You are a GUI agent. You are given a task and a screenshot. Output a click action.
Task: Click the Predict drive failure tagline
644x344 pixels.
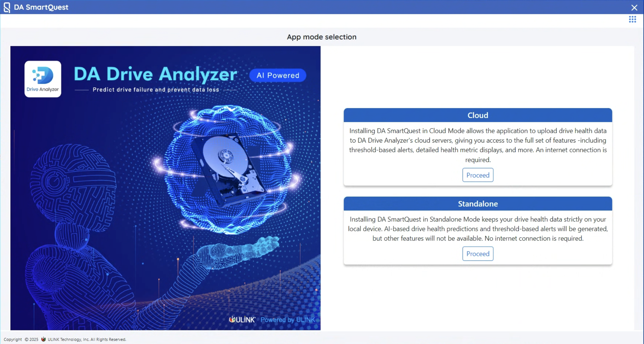tap(156, 90)
